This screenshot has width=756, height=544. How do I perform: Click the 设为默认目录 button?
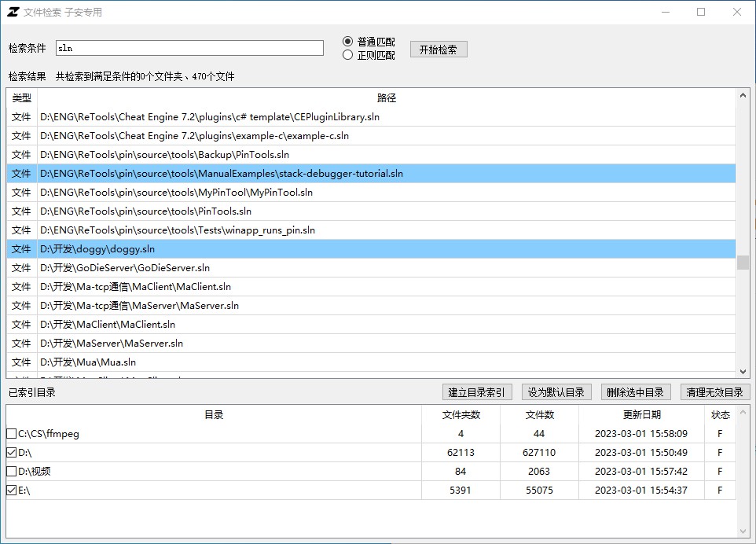pyautogui.click(x=556, y=392)
